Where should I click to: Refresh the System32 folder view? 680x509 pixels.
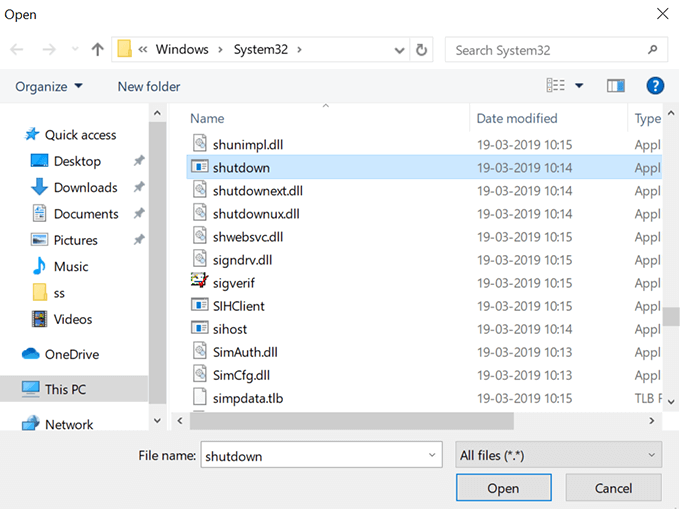[x=421, y=50]
